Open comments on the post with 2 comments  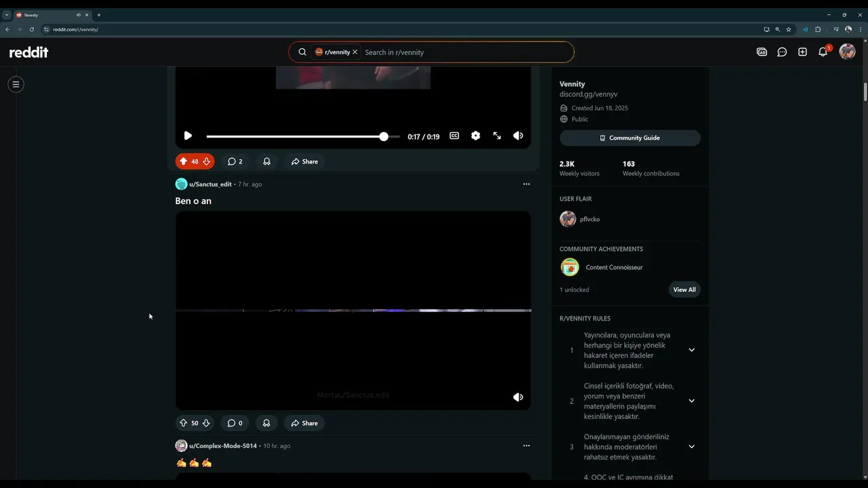pyautogui.click(x=235, y=161)
